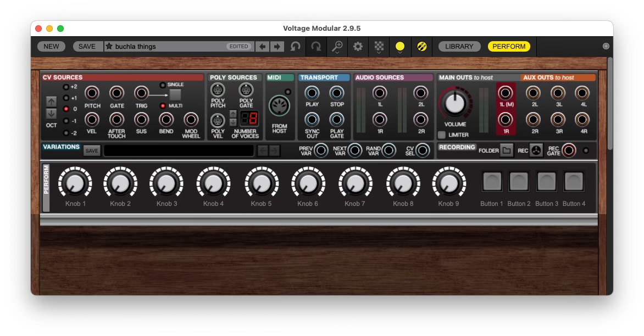Select octave -1 radio button
644x336 pixels.
point(66,121)
